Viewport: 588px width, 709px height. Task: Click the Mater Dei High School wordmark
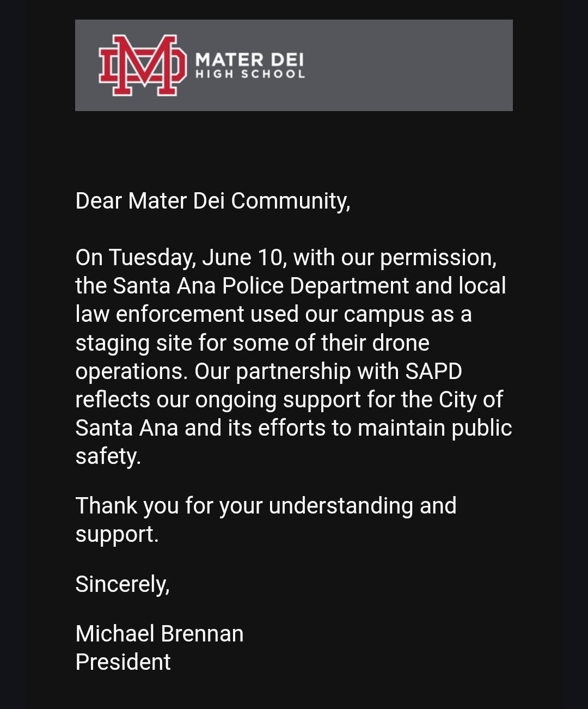click(x=250, y=65)
